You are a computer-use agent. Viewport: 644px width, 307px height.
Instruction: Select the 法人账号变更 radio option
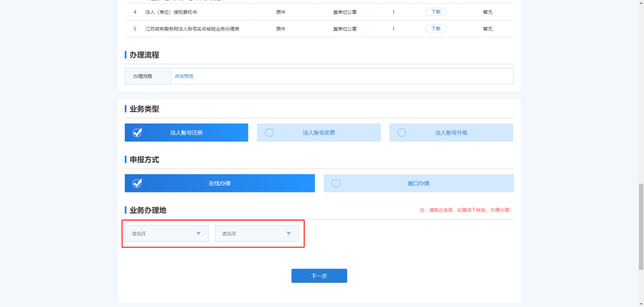click(x=319, y=133)
